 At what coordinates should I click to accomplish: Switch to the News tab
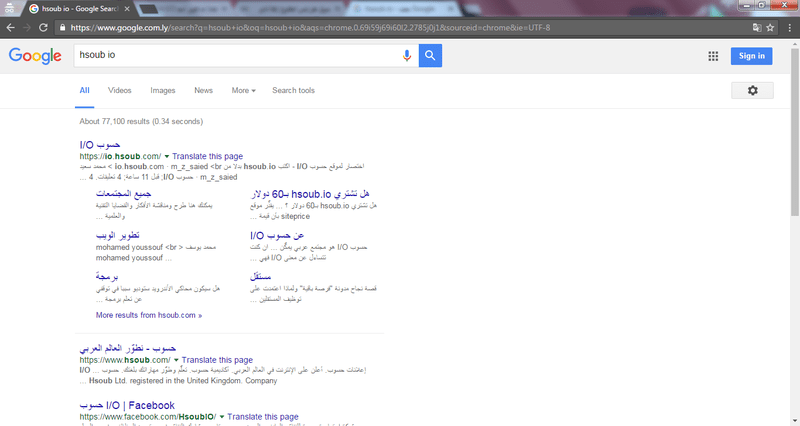click(203, 90)
